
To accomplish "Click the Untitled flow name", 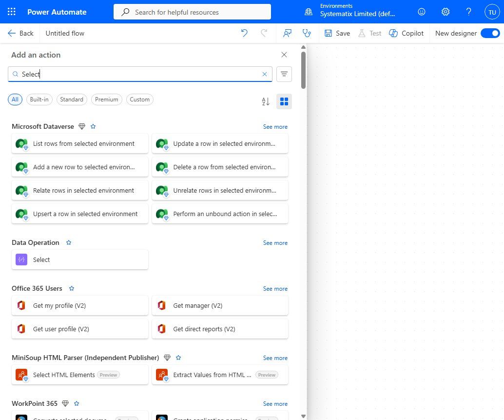I will click(65, 33).
